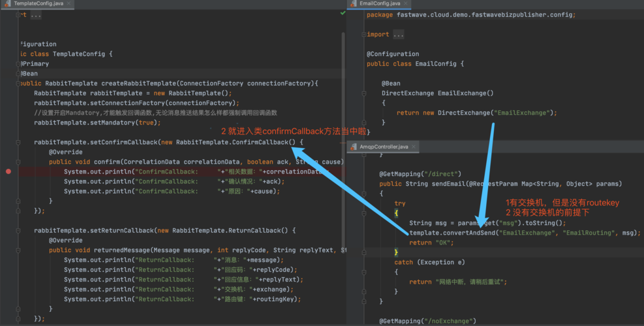Collapse the setConfirmCallback block fold marker

[x=18, y=142]
